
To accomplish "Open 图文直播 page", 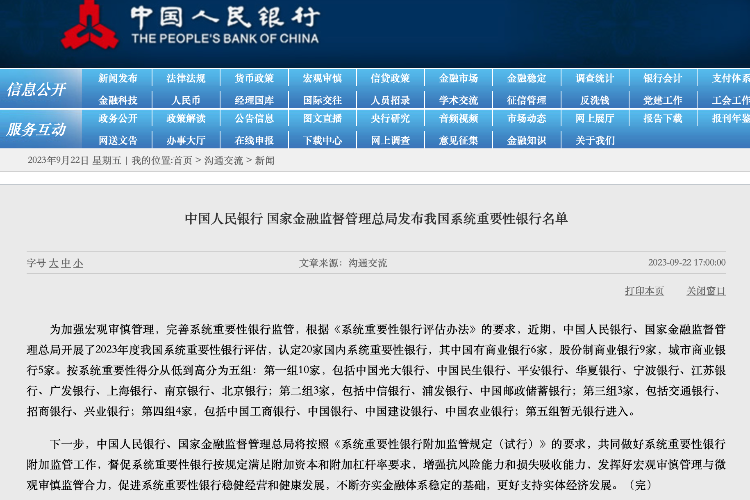I will tap(322, 118).
